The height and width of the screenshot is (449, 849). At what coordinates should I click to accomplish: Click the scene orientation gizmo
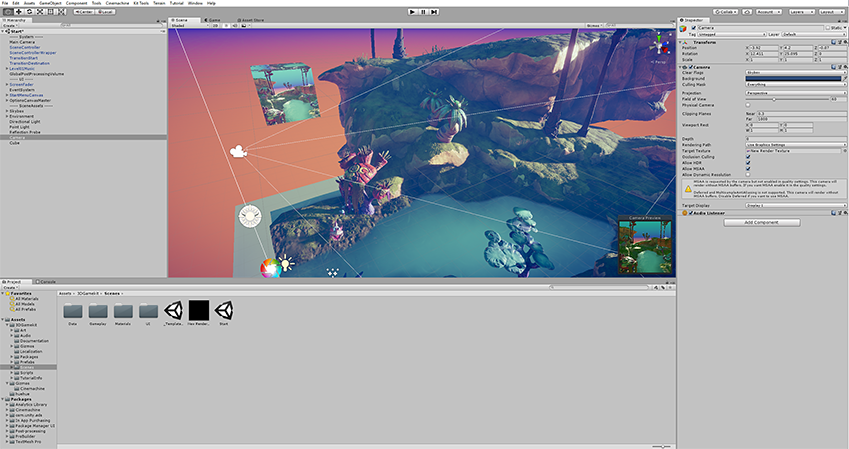coord(659,45)
